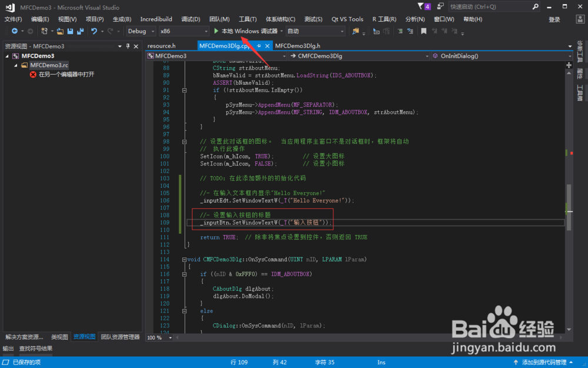Switch to the 团队资源管理器 tab

coord(120,337)
